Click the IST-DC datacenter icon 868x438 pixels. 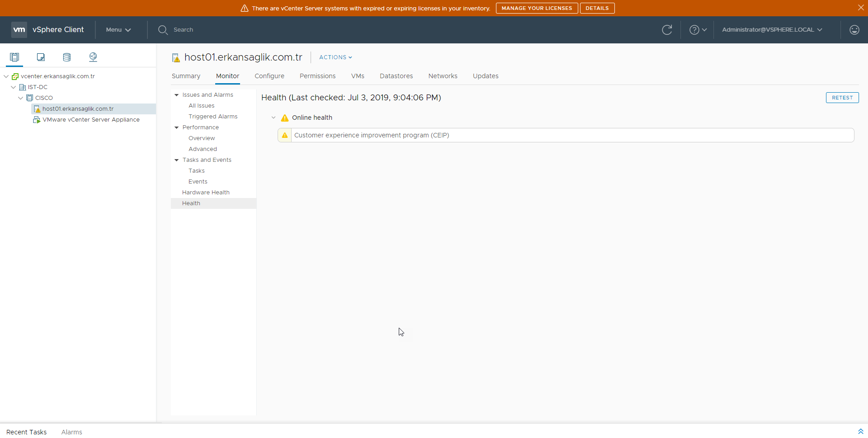click(x=22, y=87)
